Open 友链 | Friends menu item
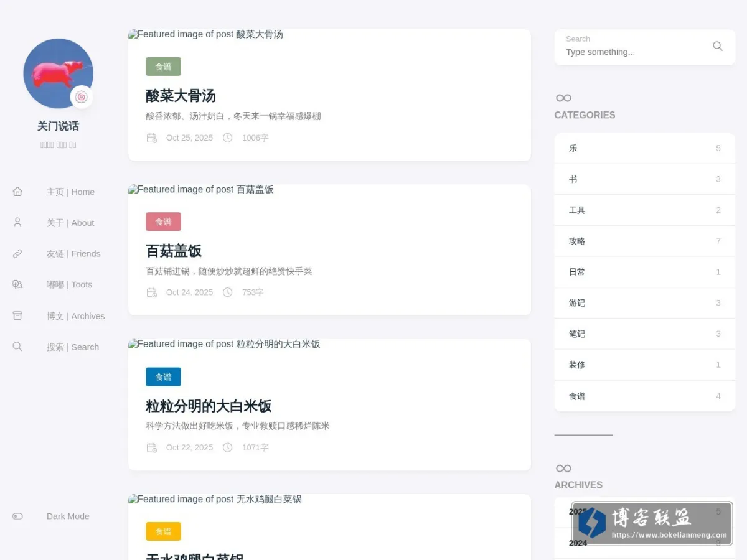Screen dimensions: 747x560 73,254
